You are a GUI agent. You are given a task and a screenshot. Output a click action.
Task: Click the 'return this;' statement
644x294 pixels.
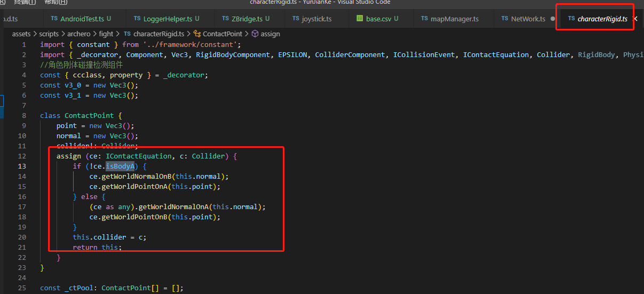tap(98, 247)
